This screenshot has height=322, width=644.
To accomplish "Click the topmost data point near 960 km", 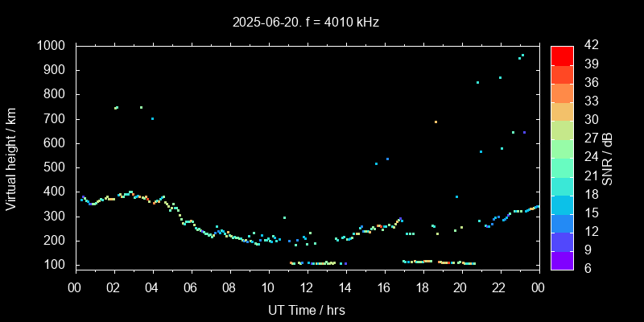I will 522,56.
